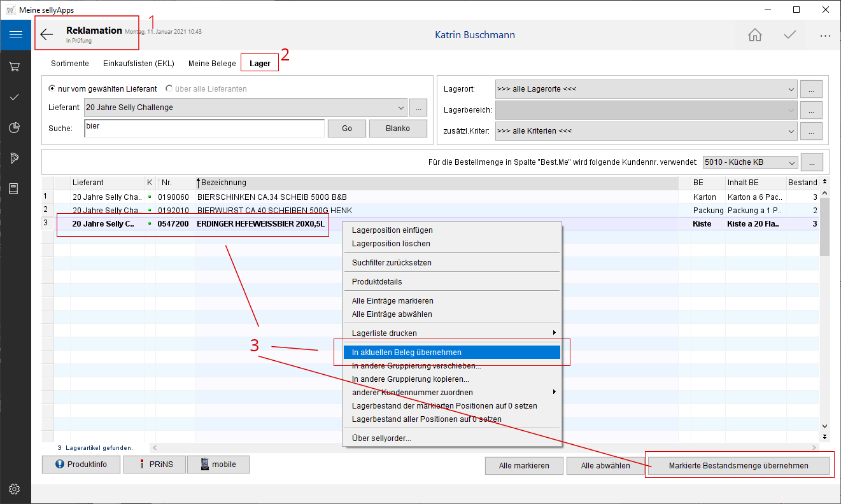Select 'Produktdetails' in context menu

click(377, 281)
